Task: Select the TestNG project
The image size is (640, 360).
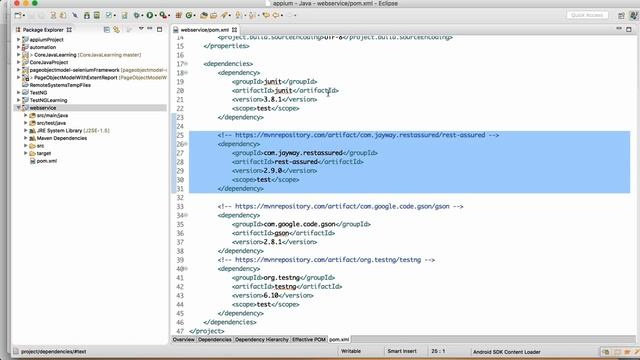Action: click(38, 93)
